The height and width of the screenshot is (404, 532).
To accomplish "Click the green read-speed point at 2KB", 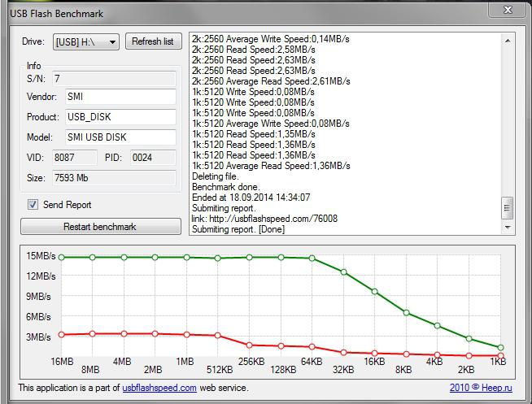I will (469, 339).
